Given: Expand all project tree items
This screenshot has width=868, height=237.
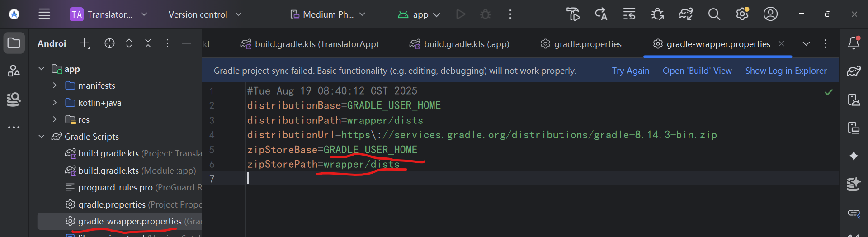Looking at the screenshot, I should 129,43.
